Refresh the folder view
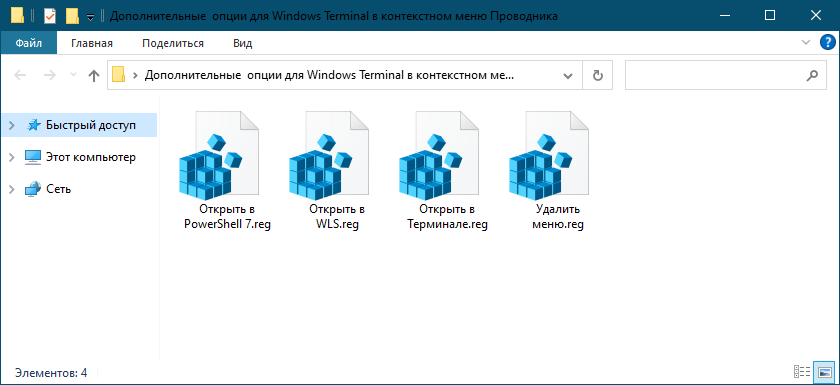This screenshot has width=840, height=385. 597,76
